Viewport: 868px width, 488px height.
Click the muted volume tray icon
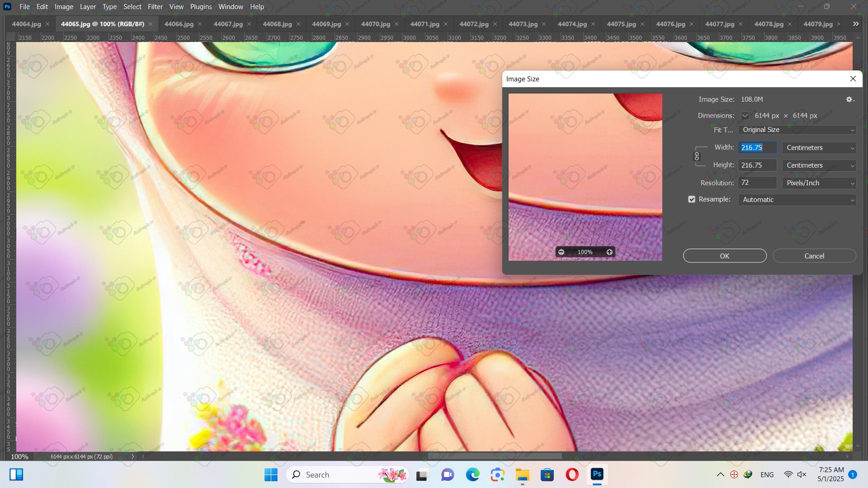coord(802,474)
